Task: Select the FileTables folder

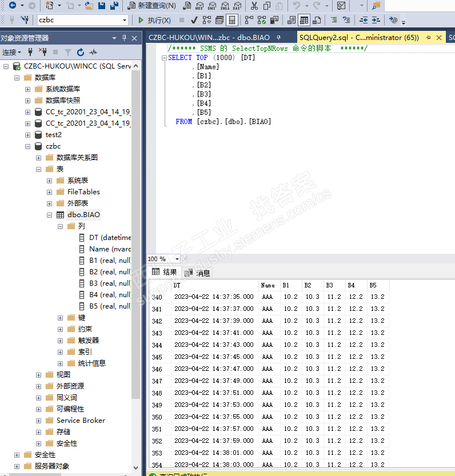Action: tap(83, 192)
